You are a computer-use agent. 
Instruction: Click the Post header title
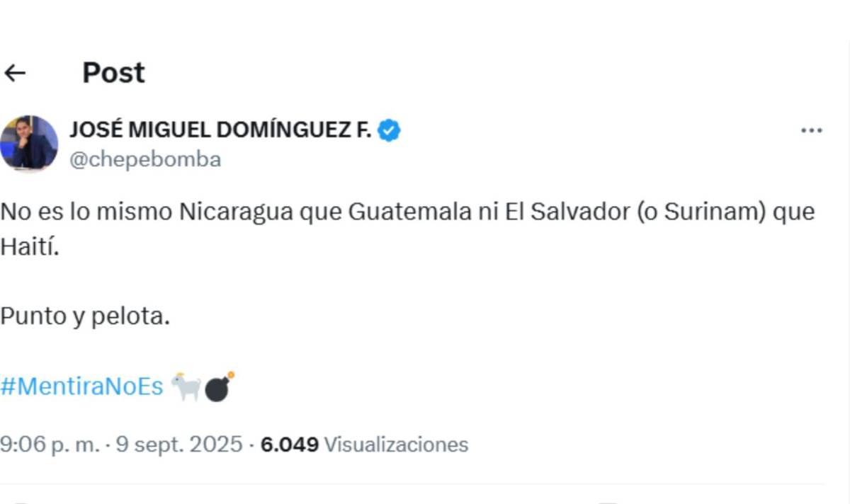(113, 71)
